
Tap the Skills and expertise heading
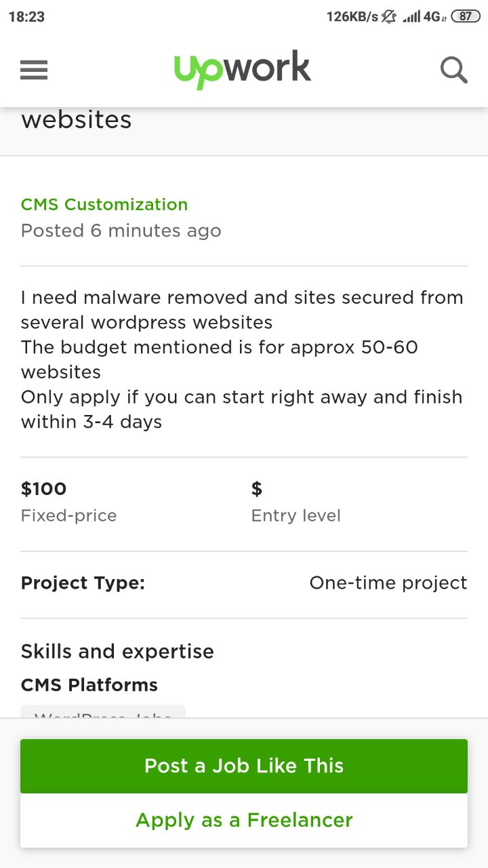[117, 651]
